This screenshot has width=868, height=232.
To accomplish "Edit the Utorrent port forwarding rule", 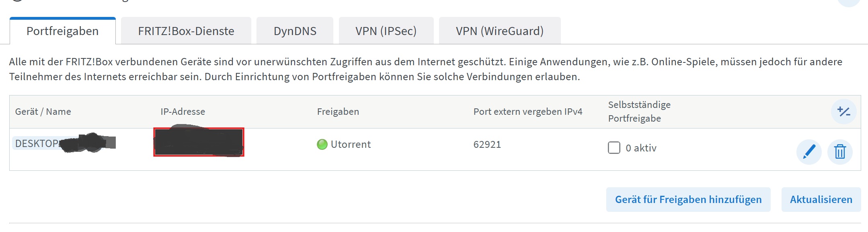I will 809,152.
